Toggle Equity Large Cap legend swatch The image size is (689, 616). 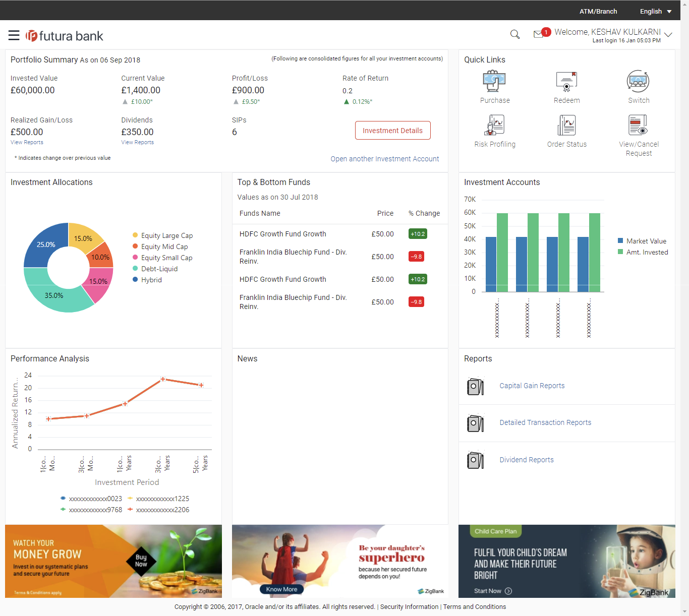coord(135,235)
